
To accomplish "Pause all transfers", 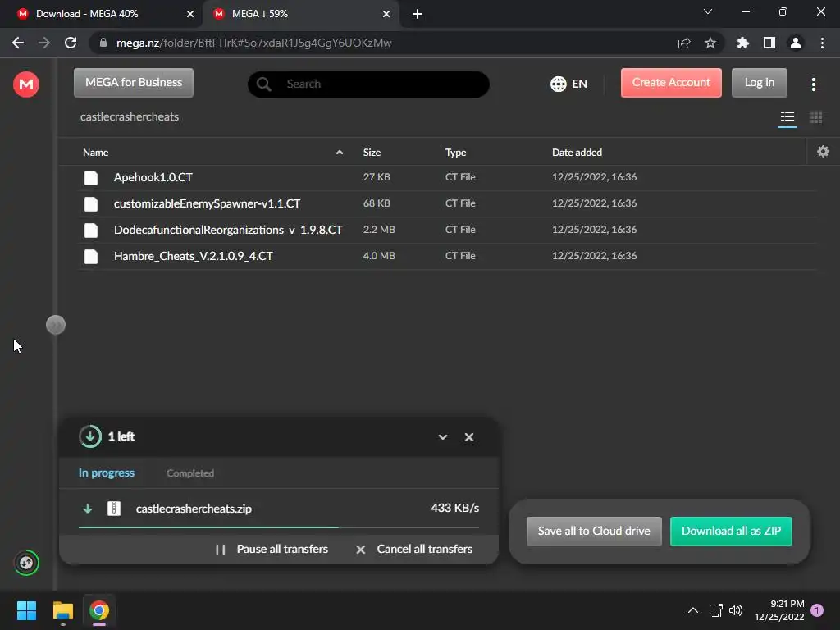I will click(271, 549).
